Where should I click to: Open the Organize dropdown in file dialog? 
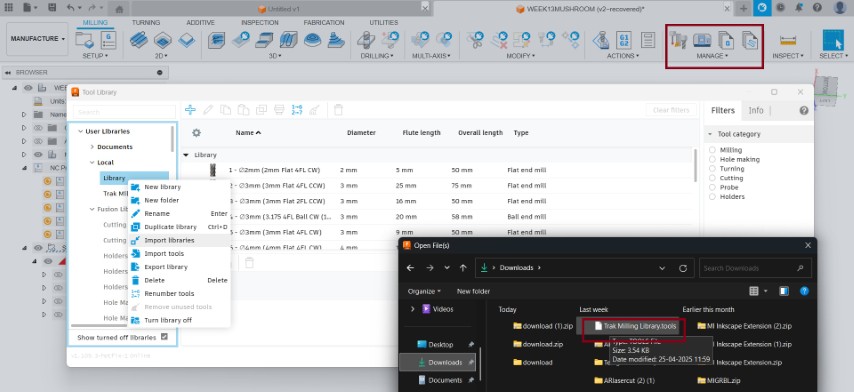(x=424, y=291)
